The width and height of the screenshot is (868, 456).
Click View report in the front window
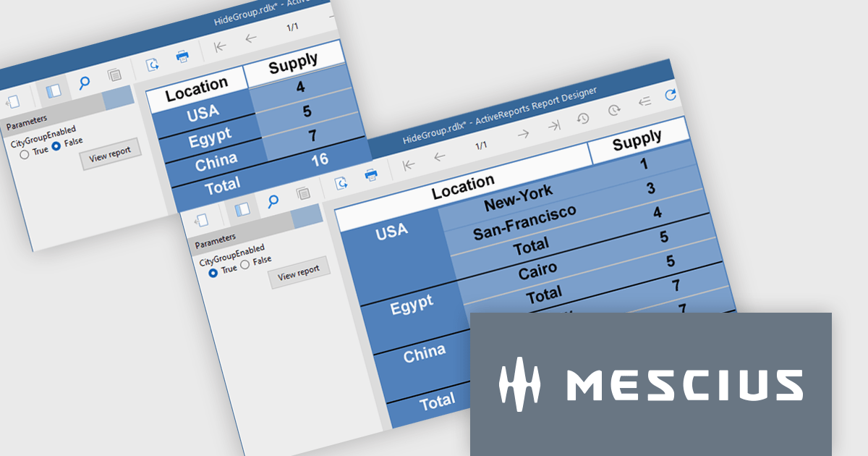(299, 272)
